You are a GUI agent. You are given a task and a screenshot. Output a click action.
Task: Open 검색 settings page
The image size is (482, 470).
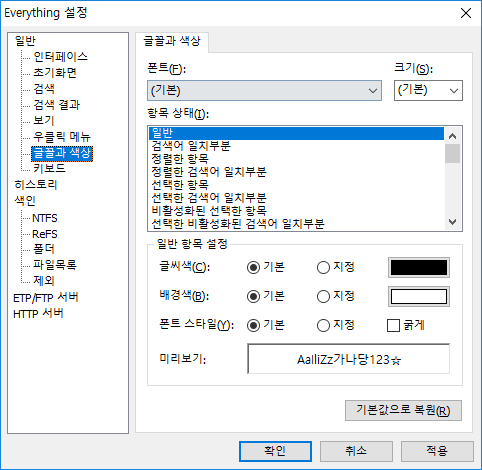(44, 89)
